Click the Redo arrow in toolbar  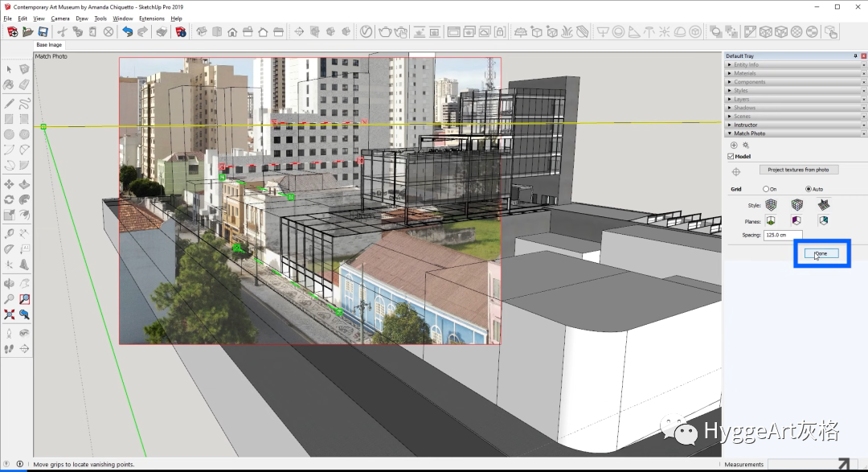pos(143,31)
